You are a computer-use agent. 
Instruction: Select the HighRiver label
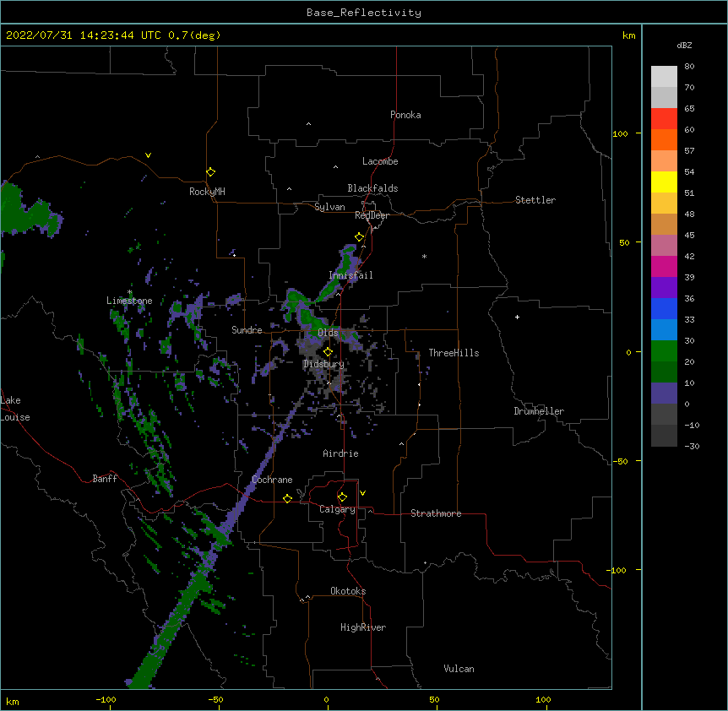[363, 627]
